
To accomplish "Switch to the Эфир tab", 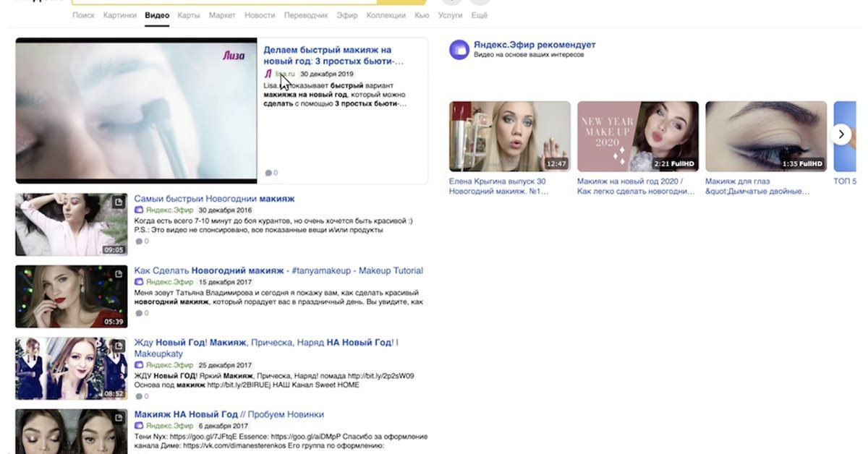I will 347,15.
